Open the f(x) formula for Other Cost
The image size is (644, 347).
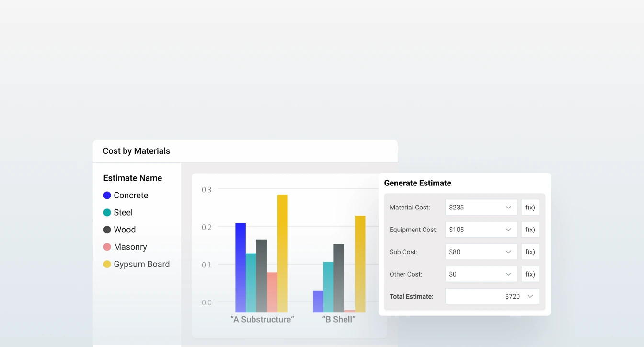530,274
